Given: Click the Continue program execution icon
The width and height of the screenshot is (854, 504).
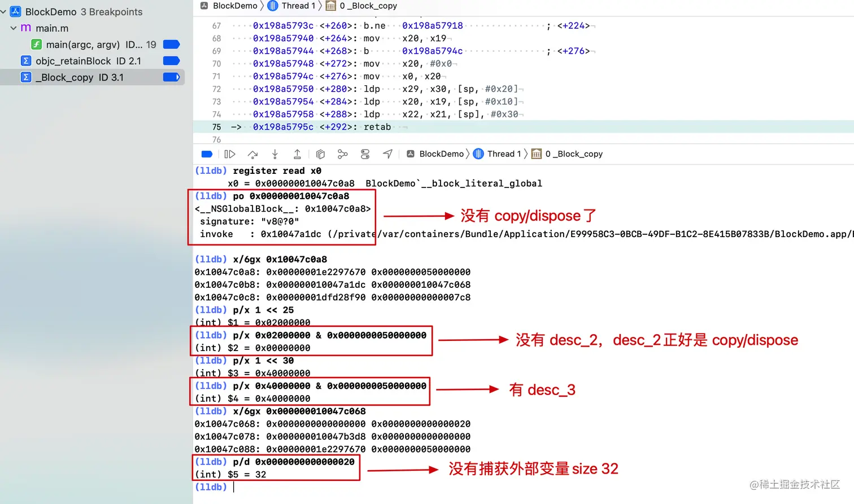Looking at the screenshot, I should pos(229,154).
